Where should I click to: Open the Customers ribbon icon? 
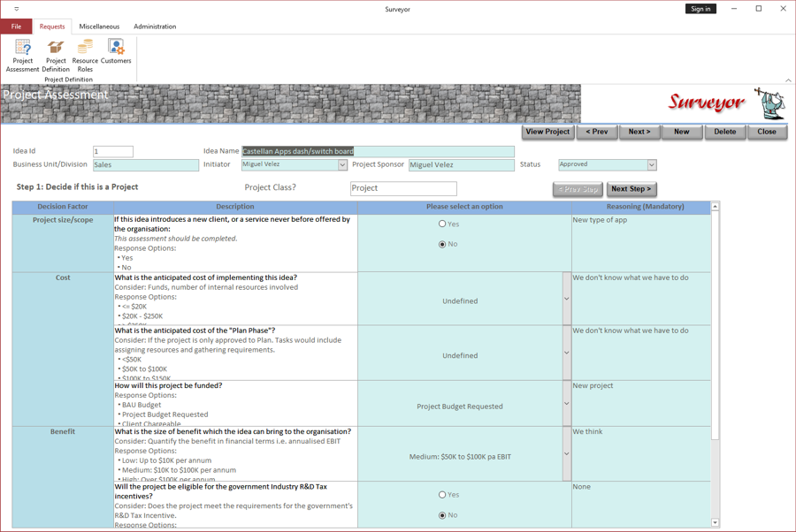click(x=116, y=52)
